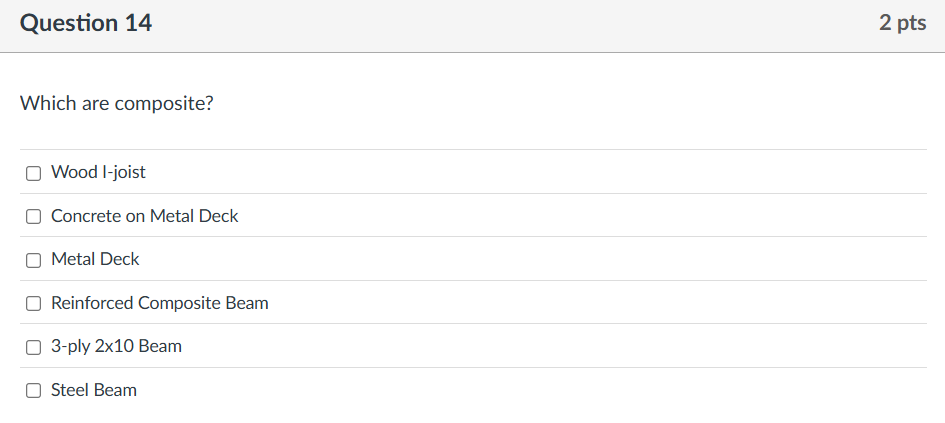Click the "Reinforced Composite Beam" label text
The height and width of the screenshot is (423, 945).
159,303
